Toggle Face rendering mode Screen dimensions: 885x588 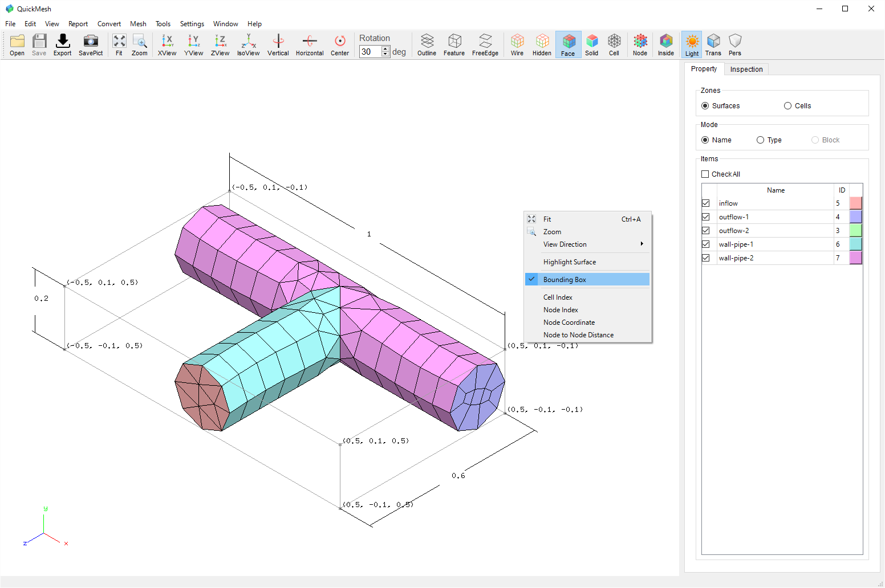click(x=568, y=44)
